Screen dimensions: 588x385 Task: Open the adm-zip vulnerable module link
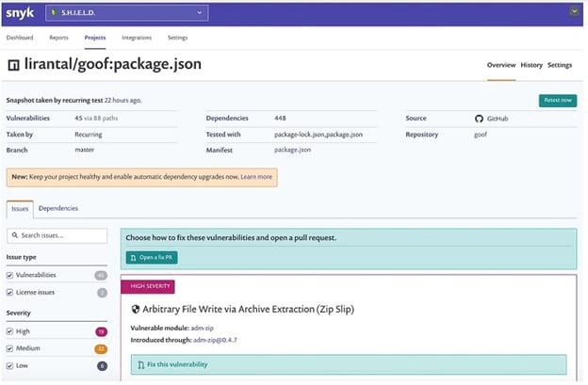(x=202, y=329)
